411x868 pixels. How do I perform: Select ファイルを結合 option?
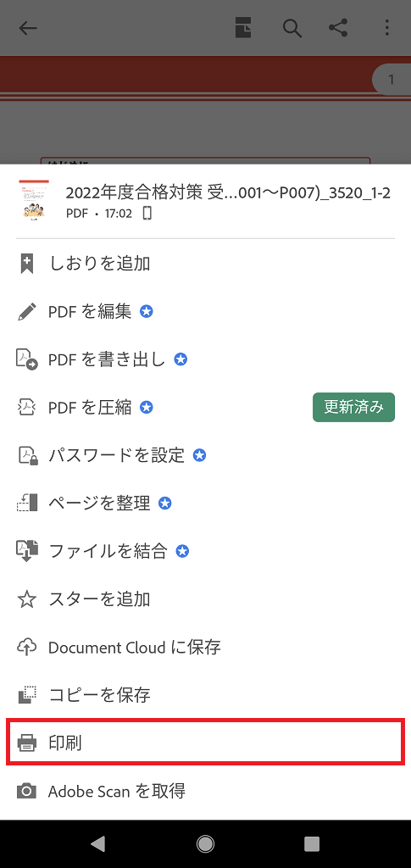coord(205,551)
